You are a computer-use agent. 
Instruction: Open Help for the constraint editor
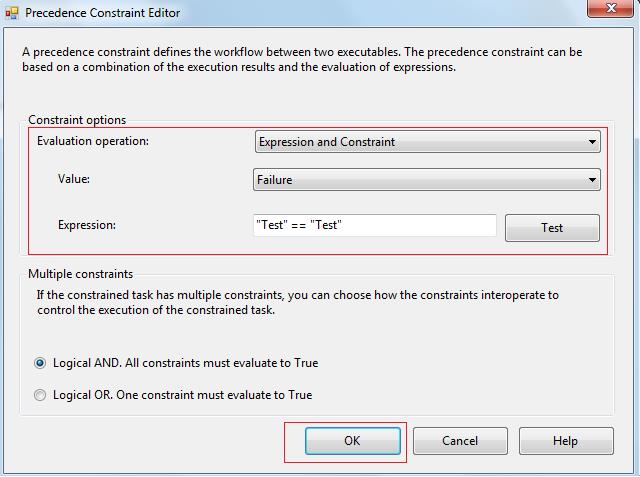coord(565,441)
